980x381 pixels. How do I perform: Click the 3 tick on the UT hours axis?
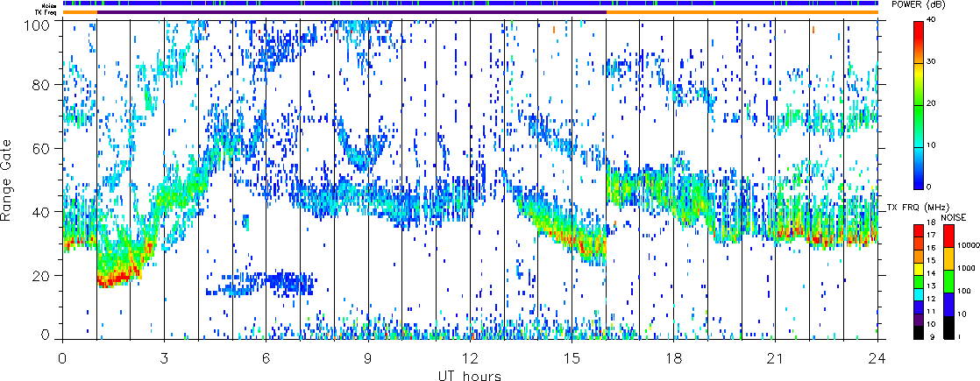point(164,358)
